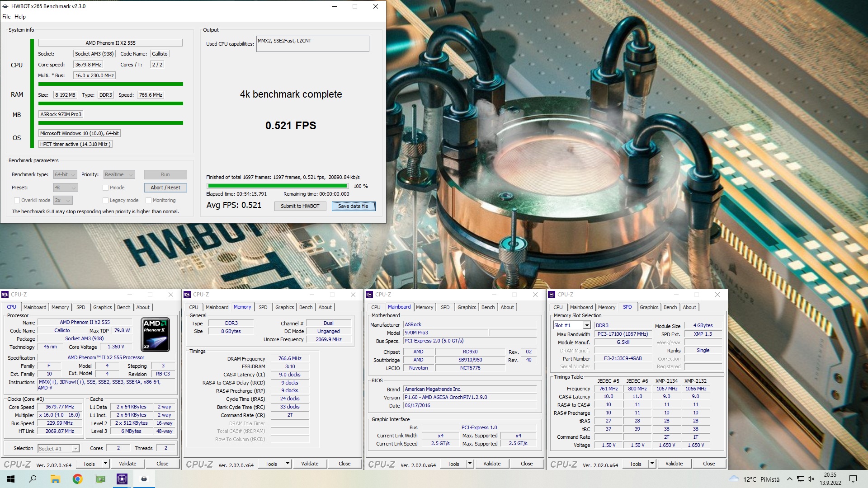868x488 pixels.
Task: Click Tools button in the Mainboard tab CPU-Z window
Action: tap(453, 464)
